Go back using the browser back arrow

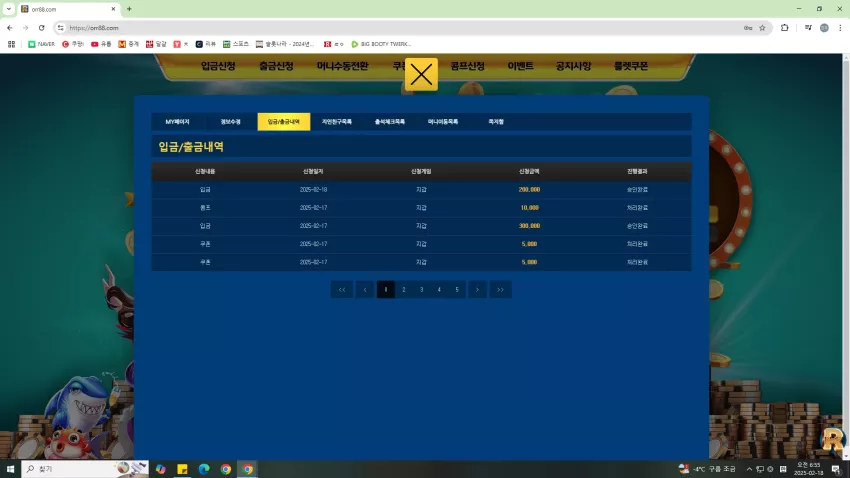[10, 28]
